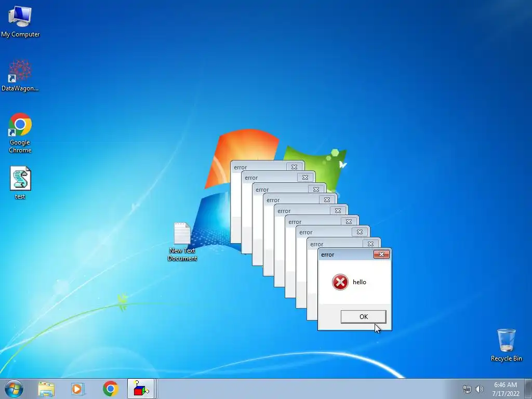Viewport: 532px width, 399px height.
Task: Open the Windows Start menu
Action: coord(14,389)
